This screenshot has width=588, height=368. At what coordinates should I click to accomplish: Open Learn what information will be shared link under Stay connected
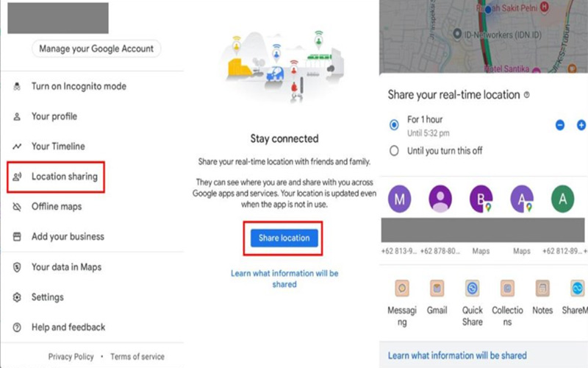coord(284,279)
